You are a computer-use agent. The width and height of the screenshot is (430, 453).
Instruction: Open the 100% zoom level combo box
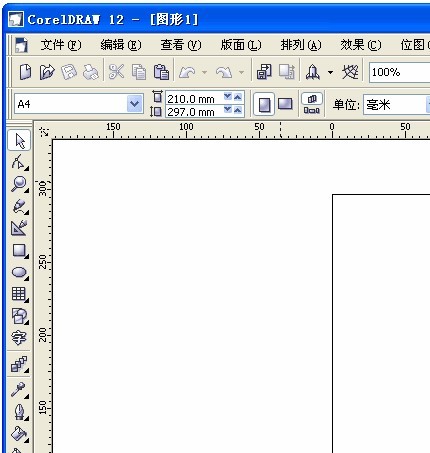coord(399,72)
